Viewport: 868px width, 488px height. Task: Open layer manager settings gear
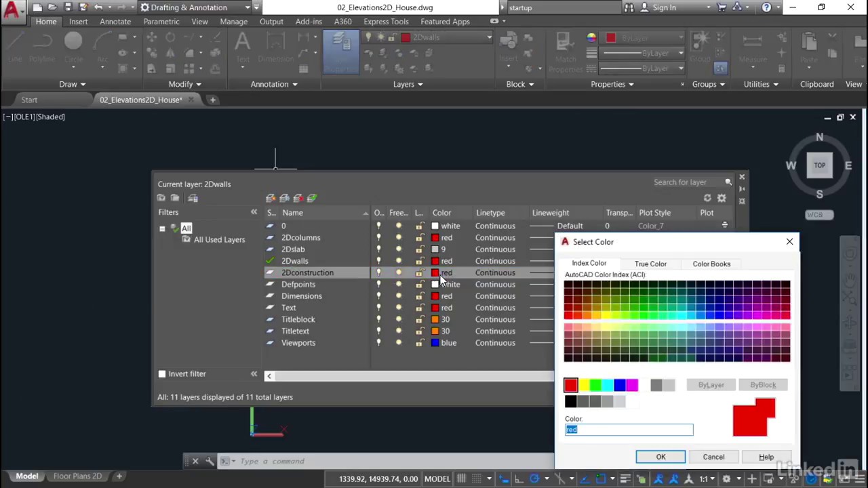(x=722, y=198)
